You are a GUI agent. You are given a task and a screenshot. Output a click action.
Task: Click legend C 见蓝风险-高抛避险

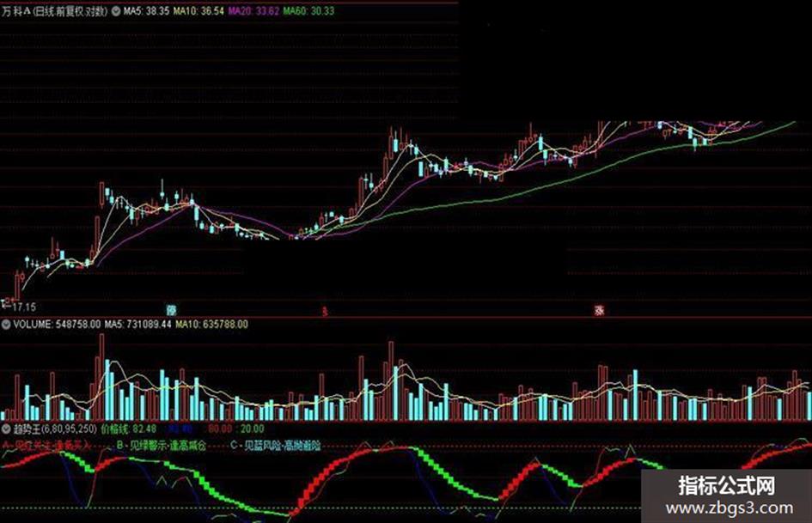(x=276, y=446)
